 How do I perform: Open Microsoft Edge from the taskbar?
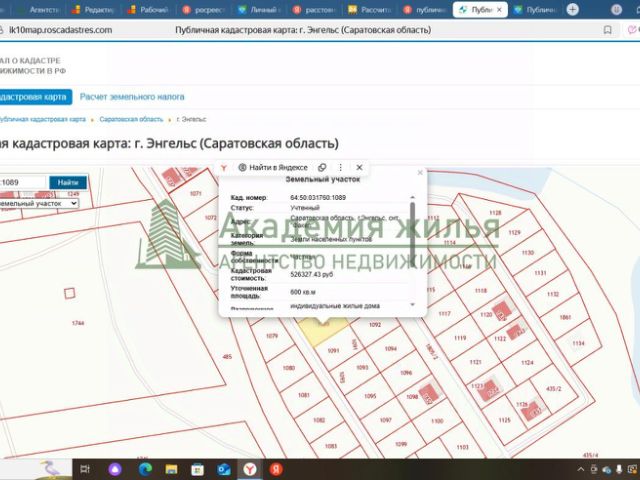[x=145, y=469]
